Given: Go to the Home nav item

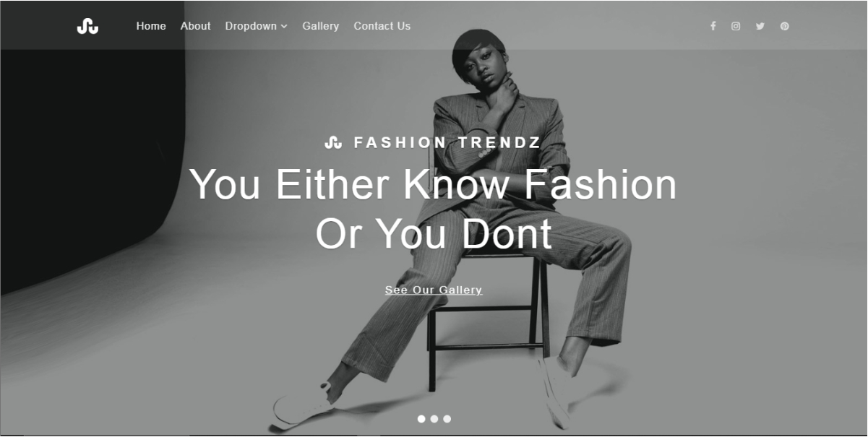Looking at the screenshot, I should tap(151, 26).
